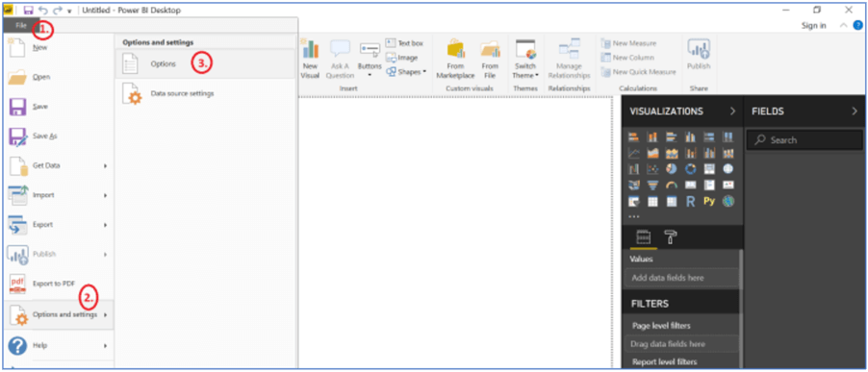Select the Stacked bar chart visual
Image resolution: width=868 pixels, height=372 pixels.
(634, 136)
